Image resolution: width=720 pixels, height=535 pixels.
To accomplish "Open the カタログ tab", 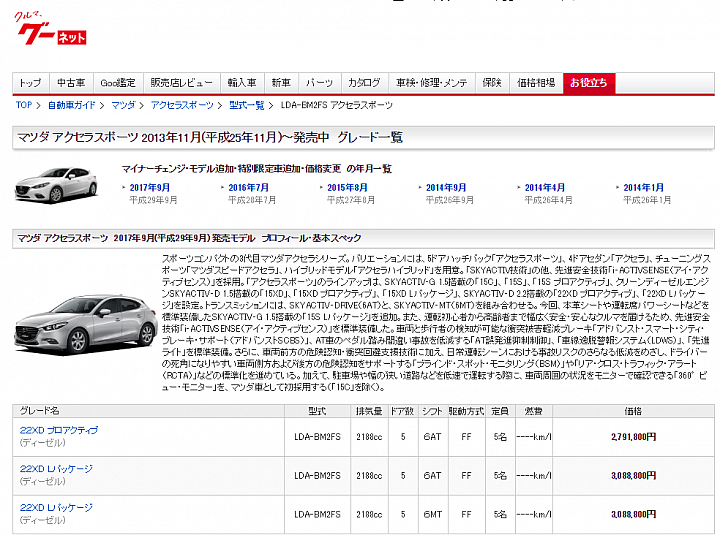I will pyautogui.click(x=365, y=83).
